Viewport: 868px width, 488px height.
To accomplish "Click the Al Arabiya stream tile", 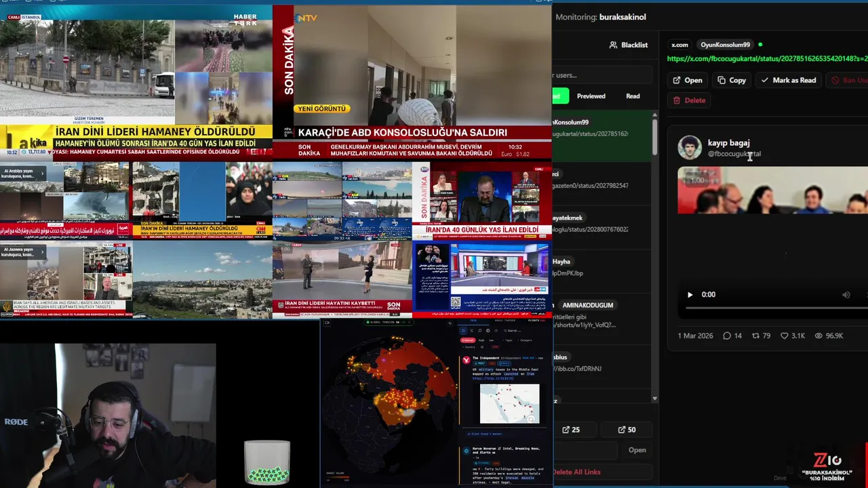I will (x=66, y=201).
